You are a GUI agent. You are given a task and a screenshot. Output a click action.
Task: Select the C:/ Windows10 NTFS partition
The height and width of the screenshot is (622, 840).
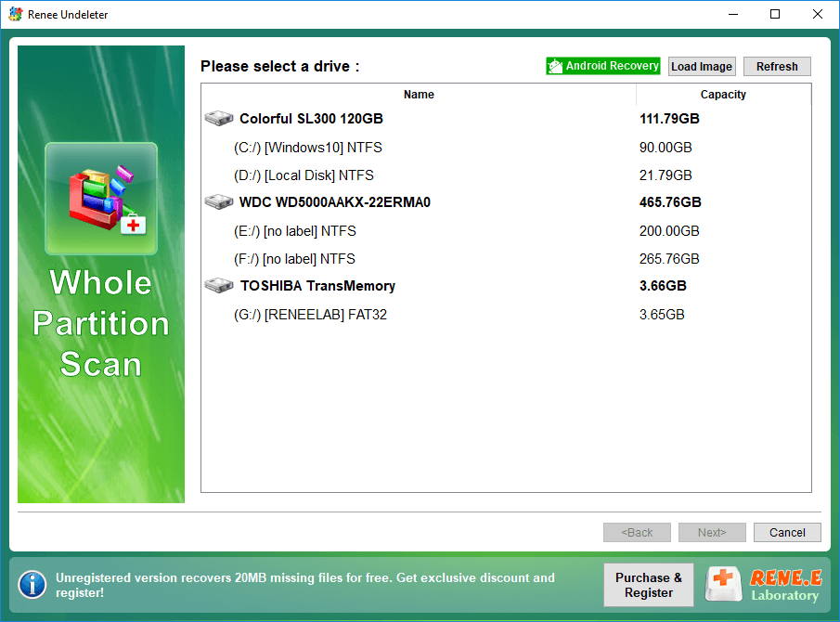pos(308,148)
